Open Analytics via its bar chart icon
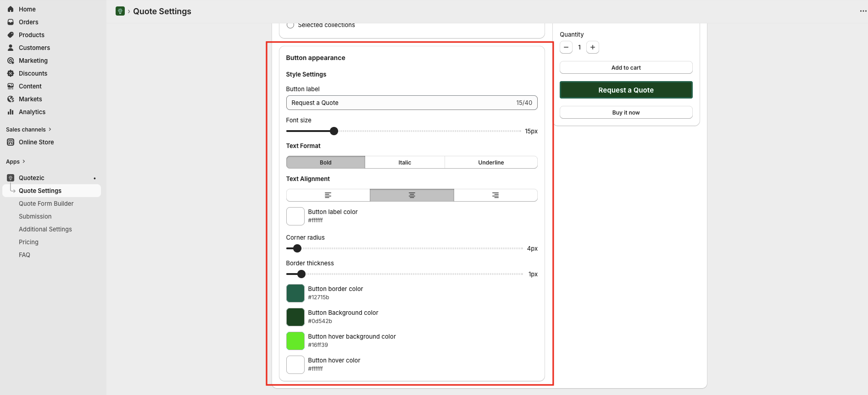The height and width of the screenshot is (395, 868). [11, 112]
